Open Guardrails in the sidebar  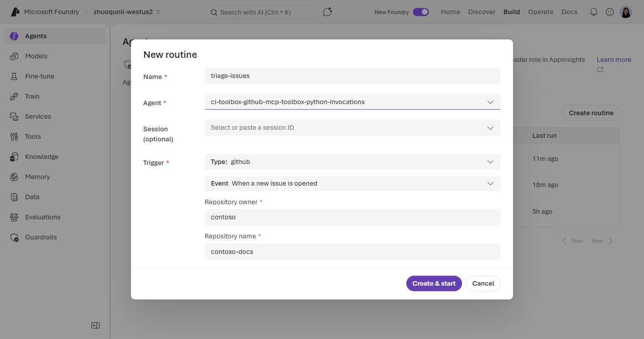(x=55, y=237)
